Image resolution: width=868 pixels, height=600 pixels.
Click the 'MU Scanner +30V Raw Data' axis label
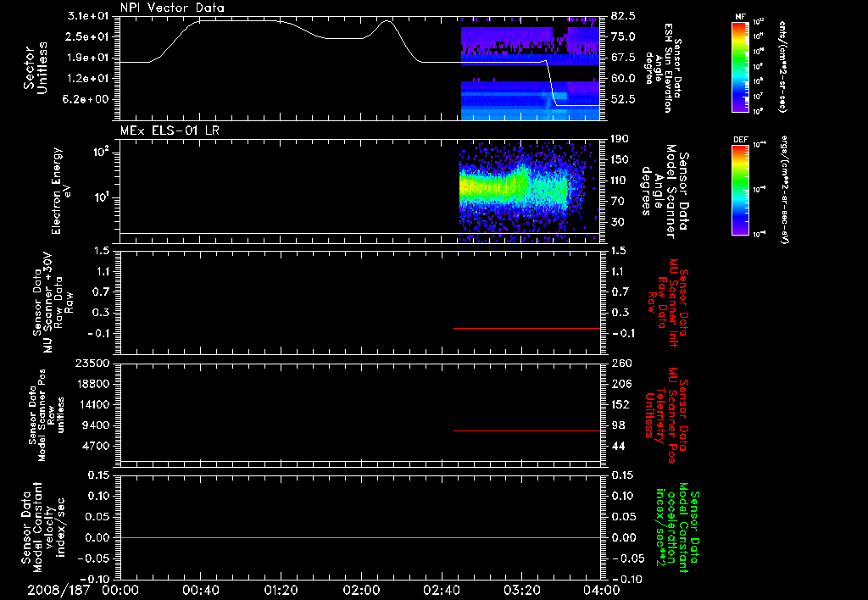tap(53, 303)
